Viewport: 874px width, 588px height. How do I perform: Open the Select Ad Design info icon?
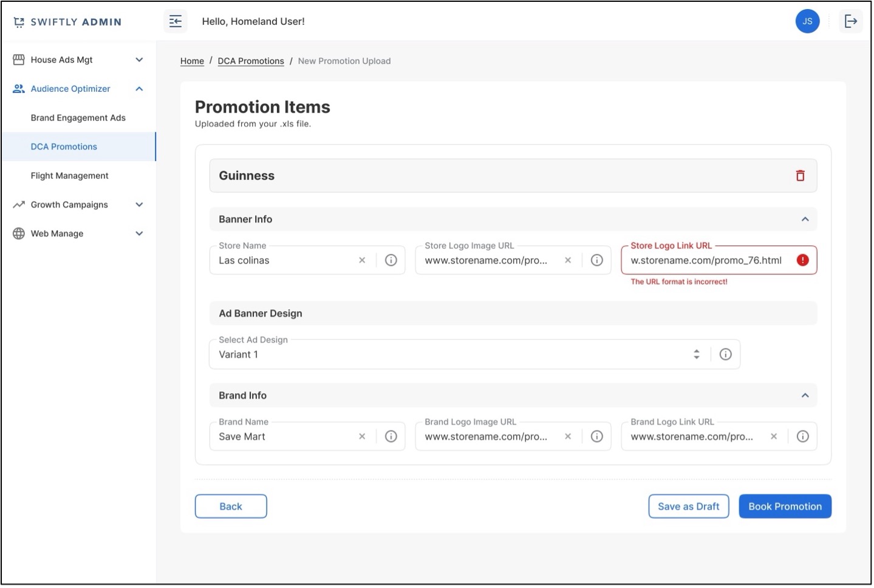[x=725, y=354]
